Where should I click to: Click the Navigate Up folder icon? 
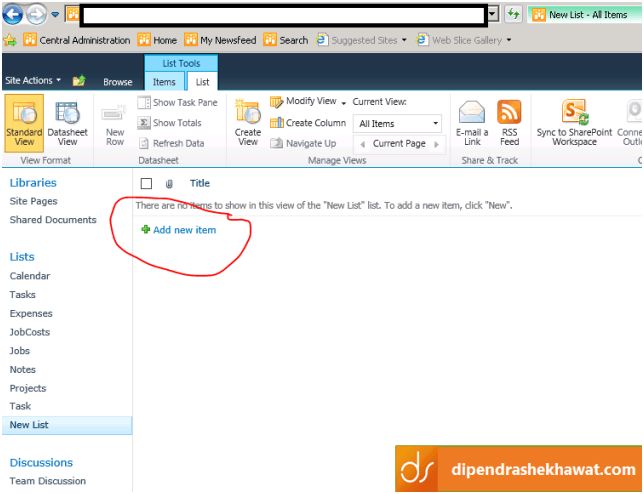79,80
